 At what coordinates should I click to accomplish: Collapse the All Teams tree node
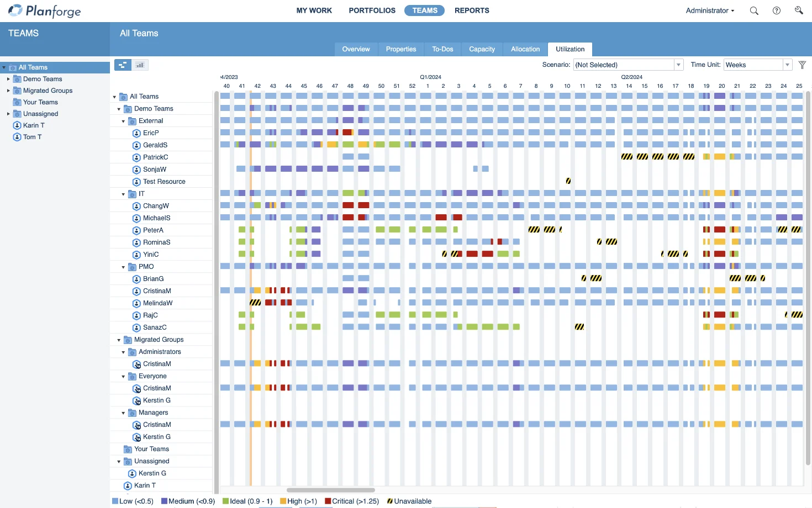(114, 97)
